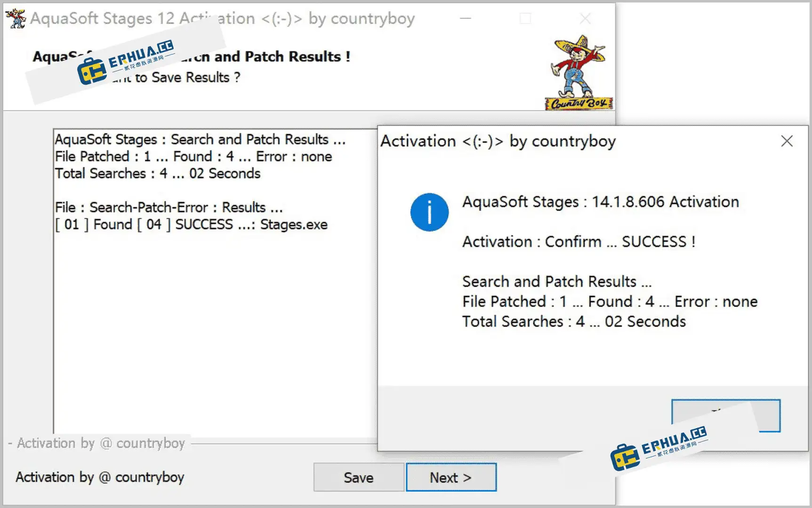Image resolution: width=812 pixels, height=508 pixels.
Task: Click 'Activation : Confirm ... SUCCESS !' text
Action: (579, 242)
